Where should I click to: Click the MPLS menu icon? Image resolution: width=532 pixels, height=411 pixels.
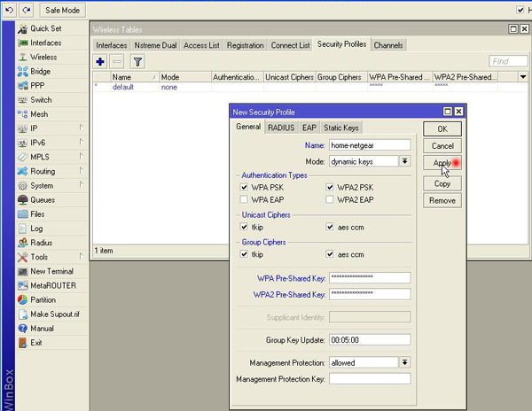[23, 157]
